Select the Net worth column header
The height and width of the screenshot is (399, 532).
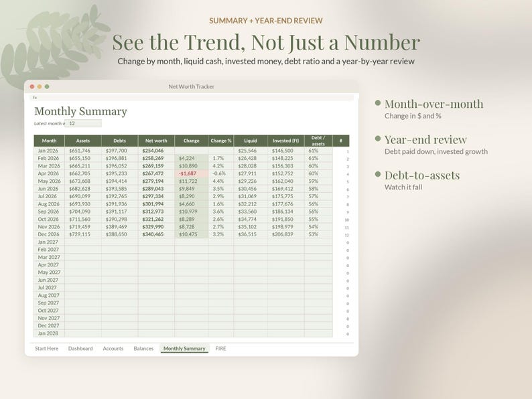tap(156, 141)
